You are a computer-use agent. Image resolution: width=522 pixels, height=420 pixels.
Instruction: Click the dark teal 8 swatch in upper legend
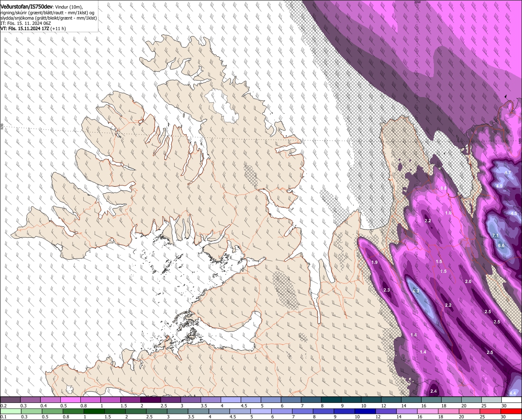click(331, 400)
